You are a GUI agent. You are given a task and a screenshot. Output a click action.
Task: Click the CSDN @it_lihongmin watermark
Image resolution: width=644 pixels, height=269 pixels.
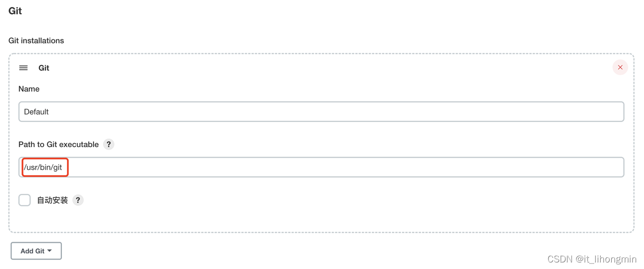(592, 259)
